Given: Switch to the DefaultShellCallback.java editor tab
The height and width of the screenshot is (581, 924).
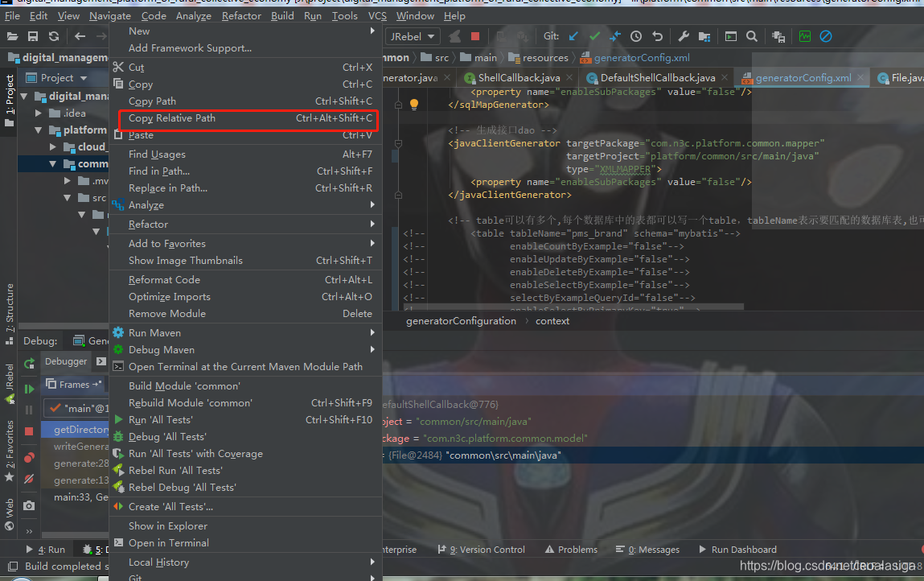Looking at the screenshot, I should tap(658, 78).
